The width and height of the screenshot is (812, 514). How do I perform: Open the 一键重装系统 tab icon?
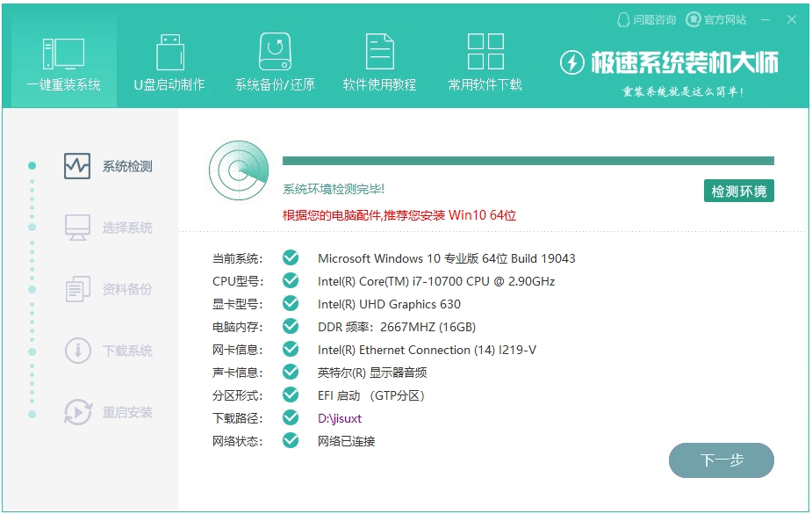pyautogui.click(x=64, y=54)
